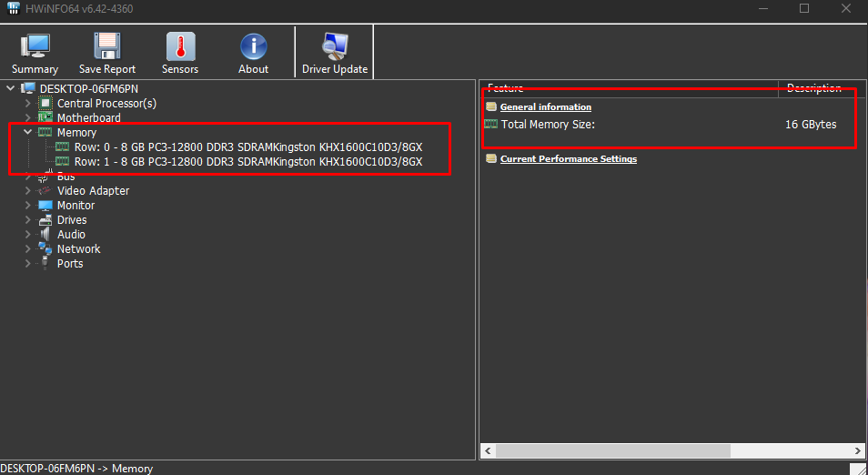Click the General information heading
Viewport: 868px width, 475px height.
546,106
